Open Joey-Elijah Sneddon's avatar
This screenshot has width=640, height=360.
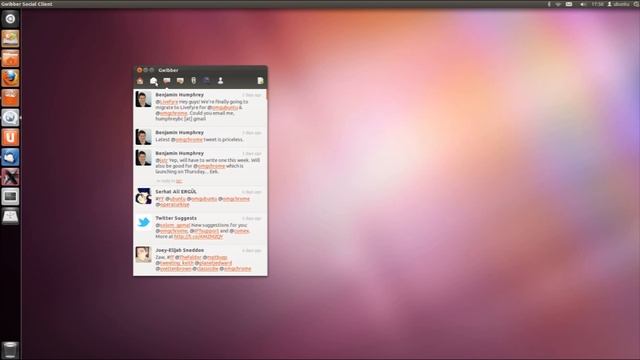click(x=143, y=254)
